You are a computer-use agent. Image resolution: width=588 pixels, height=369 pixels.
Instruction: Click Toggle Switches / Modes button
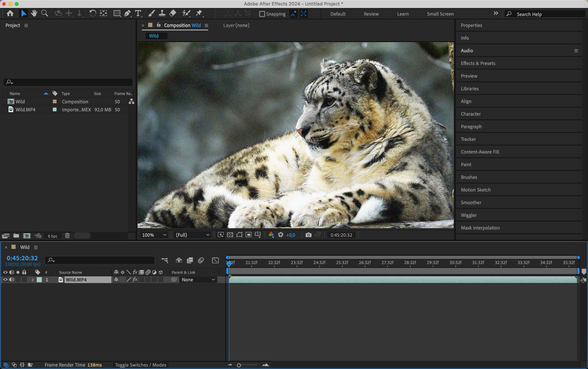(140, 365)
